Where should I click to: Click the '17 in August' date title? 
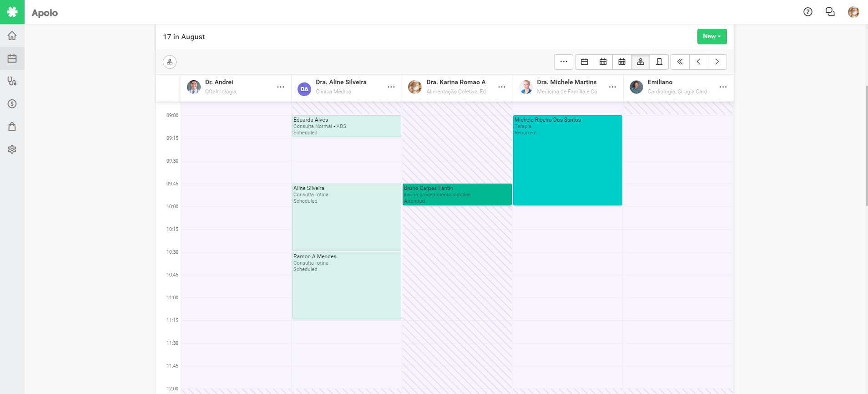pyautogui.click(x=184, y=37)
